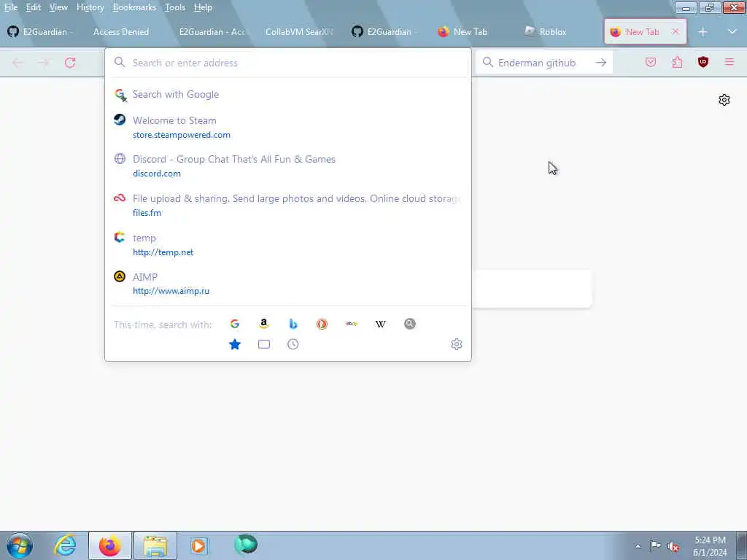Open the Extensions puzzle icon
The height and width of the screenshot is (560, 747).
click(677, 63)
